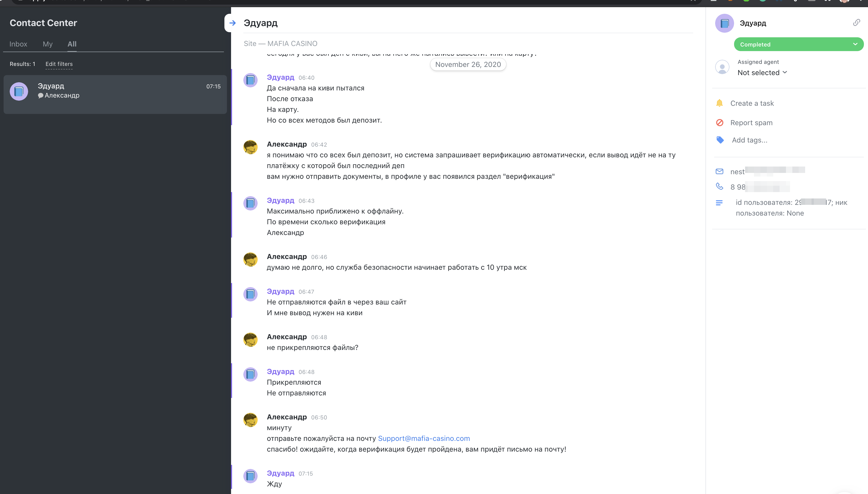Switch to the My tab
Viewport: 868px width, 494px height.
pyautogui.click(x=48, y=44)
